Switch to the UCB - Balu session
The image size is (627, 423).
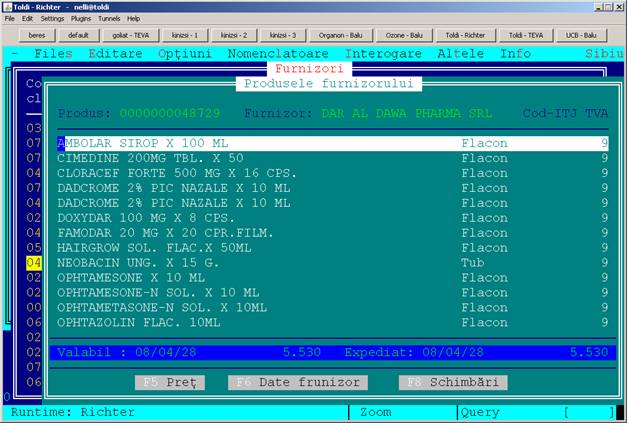[581, 35]
